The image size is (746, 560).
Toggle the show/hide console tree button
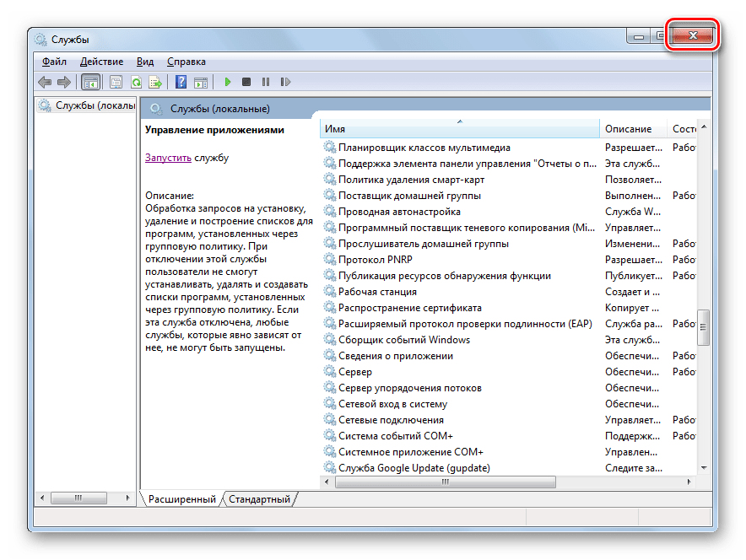click(90, 82)
